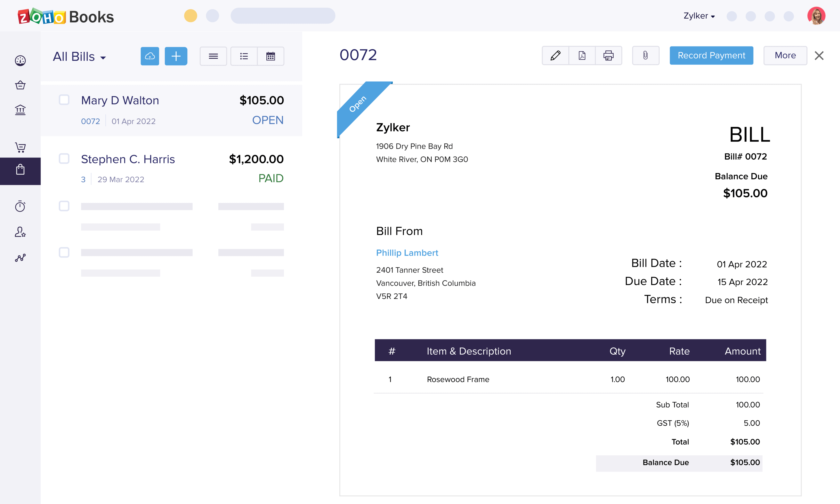Click the Rosewood Frame item row
The image size is (840, 504).
[569, 379]
